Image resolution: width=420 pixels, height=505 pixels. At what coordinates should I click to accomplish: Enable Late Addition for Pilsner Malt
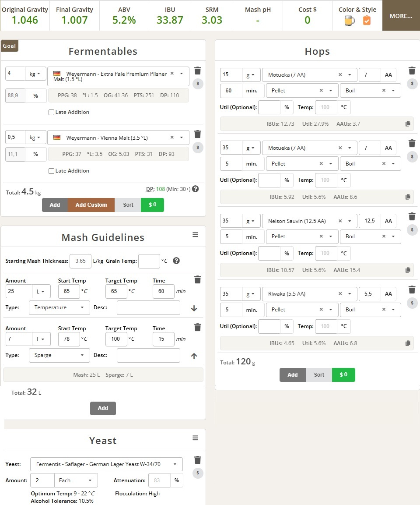[52, 112]
